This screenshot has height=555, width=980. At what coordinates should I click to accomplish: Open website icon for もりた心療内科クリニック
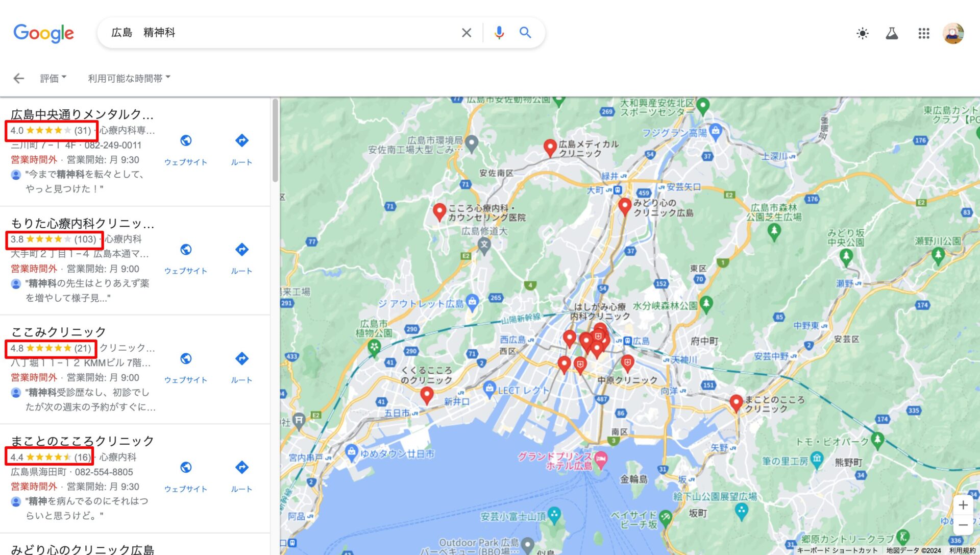coord(186,249)
